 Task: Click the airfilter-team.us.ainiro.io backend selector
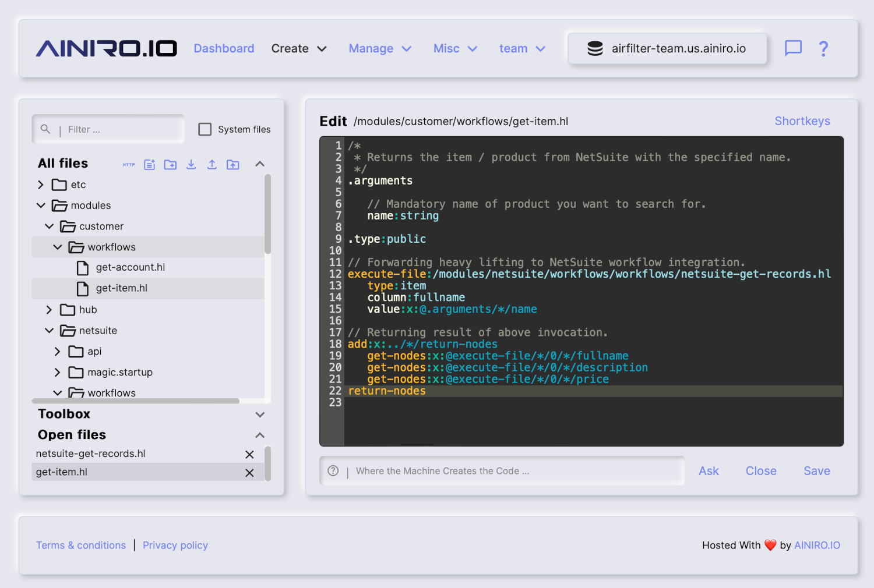point(667,48)
